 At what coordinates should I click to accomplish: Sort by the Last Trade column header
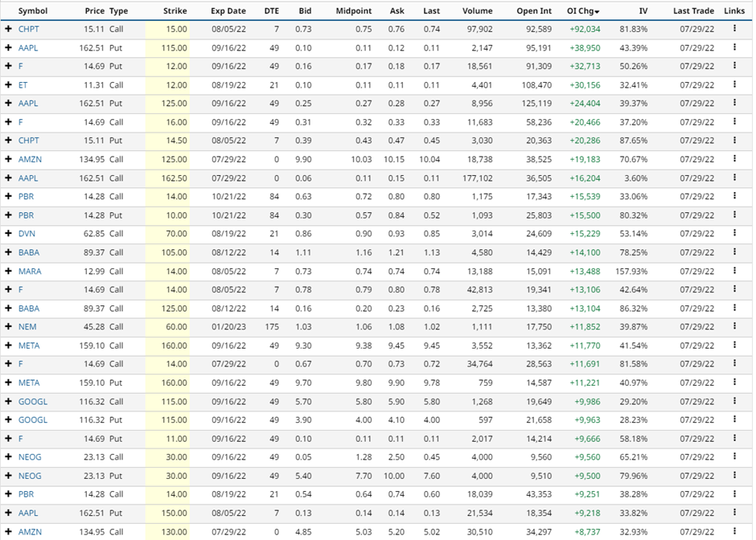tap(693, 10)
